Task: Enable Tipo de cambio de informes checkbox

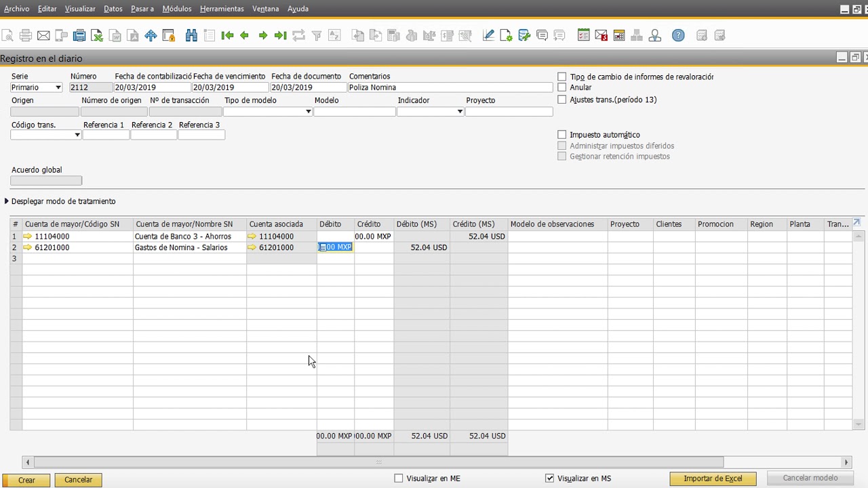Action: pyautogui.click(x=561, y=77)
